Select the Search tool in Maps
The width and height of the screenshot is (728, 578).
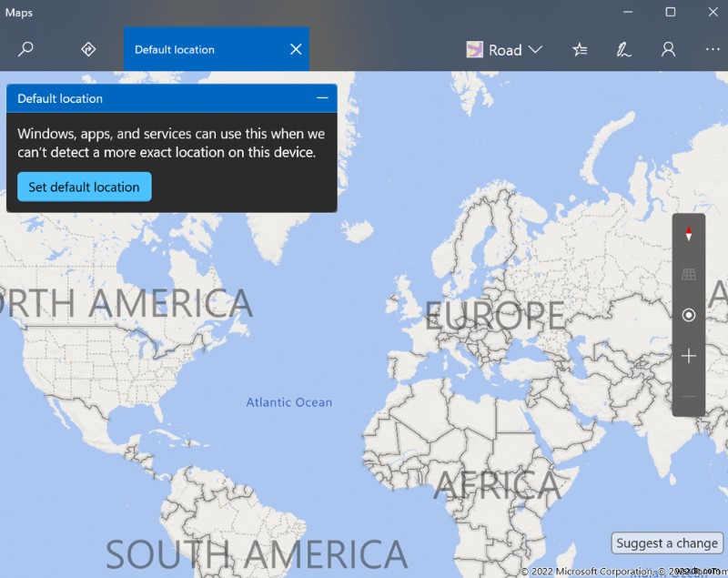point(25,49)
